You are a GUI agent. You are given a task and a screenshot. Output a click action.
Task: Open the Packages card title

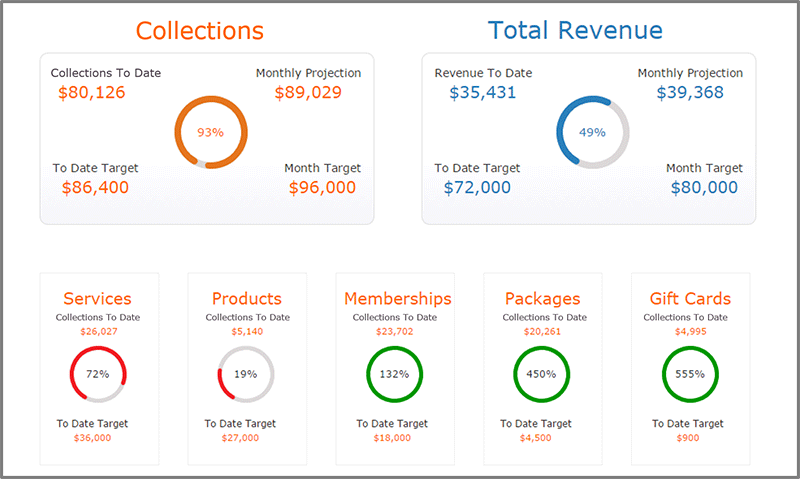542,299
